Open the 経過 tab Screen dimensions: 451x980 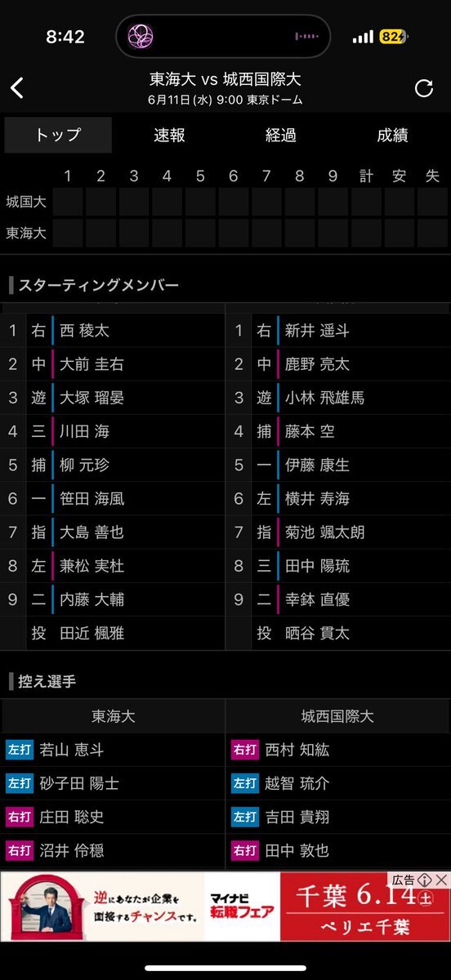click(x=280, y=136)
